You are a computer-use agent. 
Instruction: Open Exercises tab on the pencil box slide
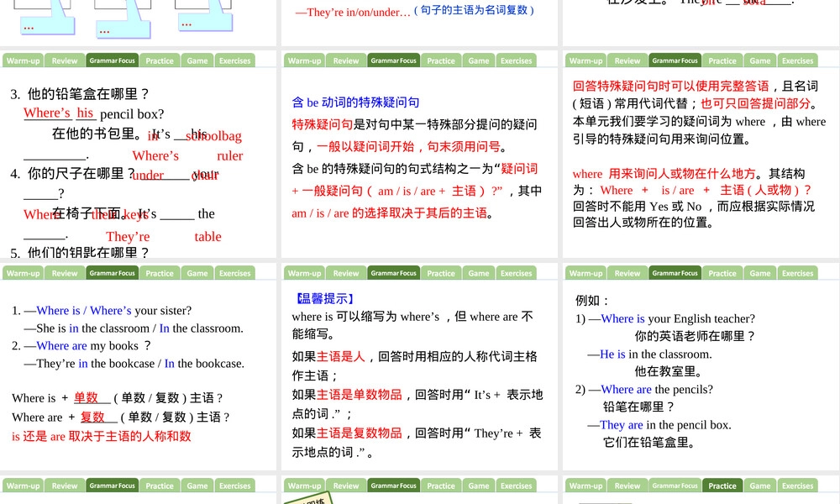click(234, 60)
